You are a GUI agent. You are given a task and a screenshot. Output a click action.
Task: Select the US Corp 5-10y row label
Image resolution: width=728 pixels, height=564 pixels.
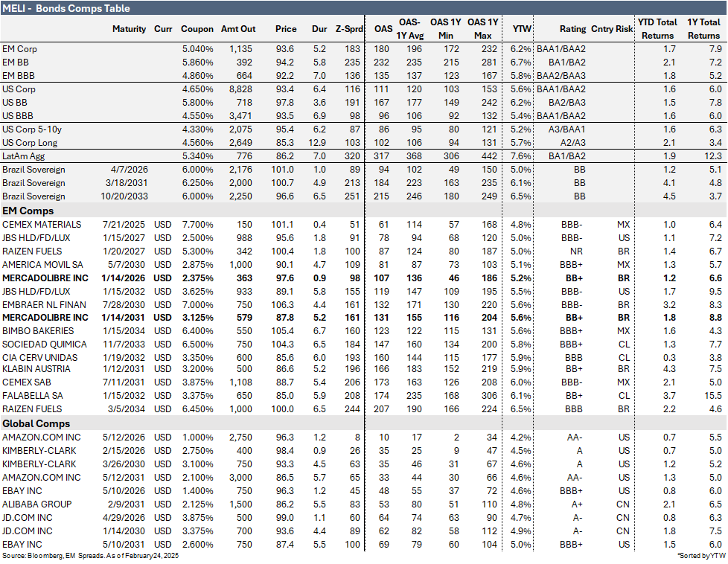[32, 129]
